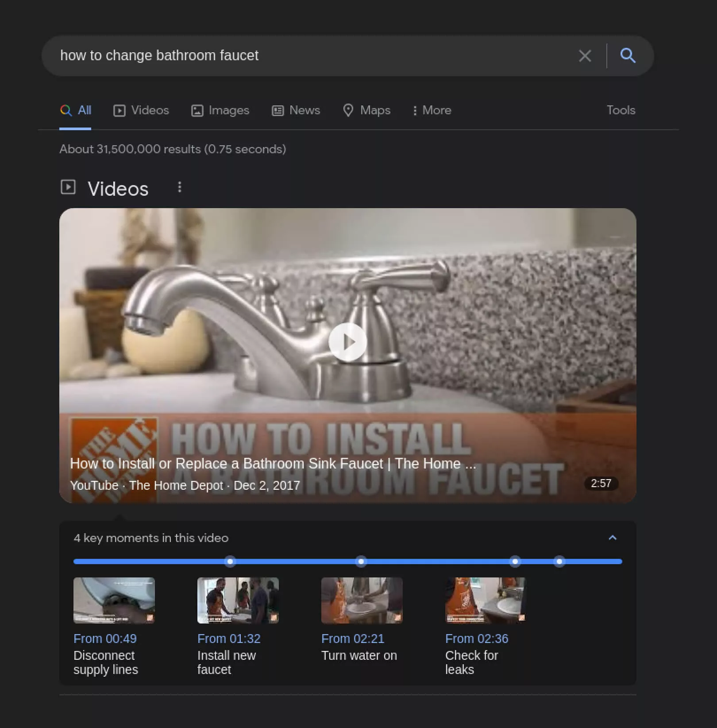The width and height of the screenshot is (717, 728).
Task: Click the 'YouTube · The Home Depot · Dec 2, 2017' source line
Action: tap(185, 485)
